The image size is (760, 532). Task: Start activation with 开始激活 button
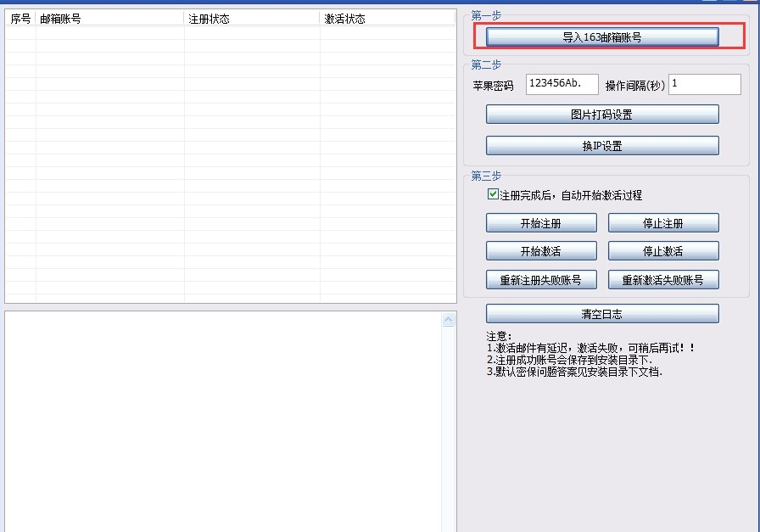coord(540,250)
